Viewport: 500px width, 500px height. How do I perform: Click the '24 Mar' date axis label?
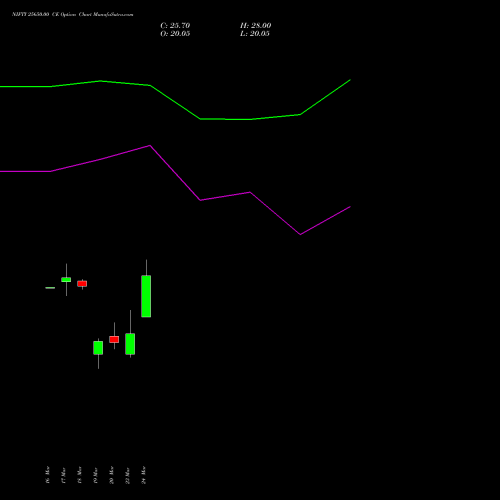pos(143,475)
